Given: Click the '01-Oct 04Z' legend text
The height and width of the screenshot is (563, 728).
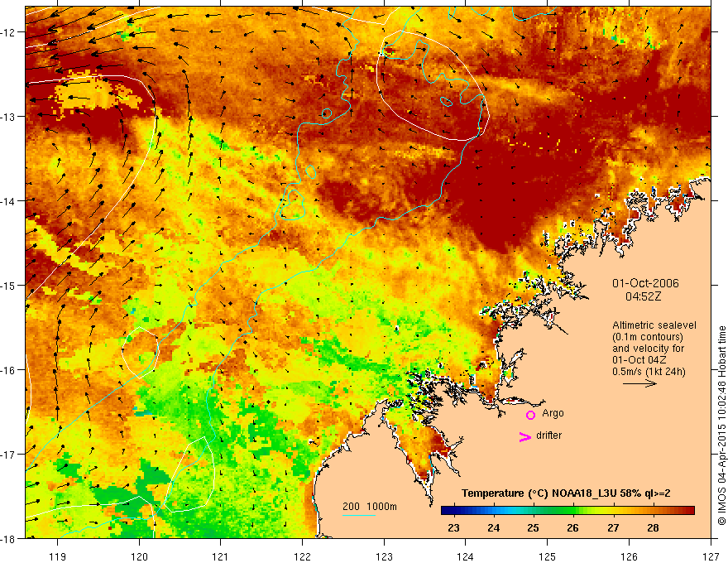Looking at the screenshot, I should click(x=640, y=360).
